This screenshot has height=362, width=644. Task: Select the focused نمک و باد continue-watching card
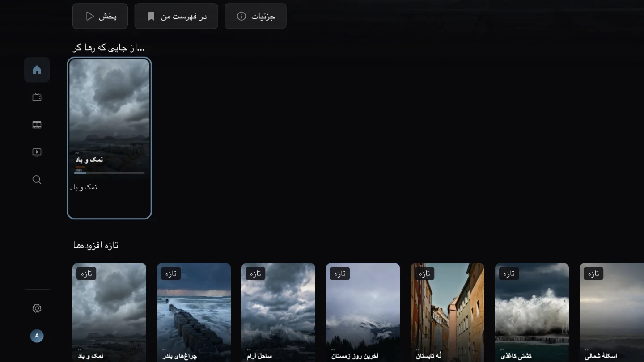click(x=109, y=138)
